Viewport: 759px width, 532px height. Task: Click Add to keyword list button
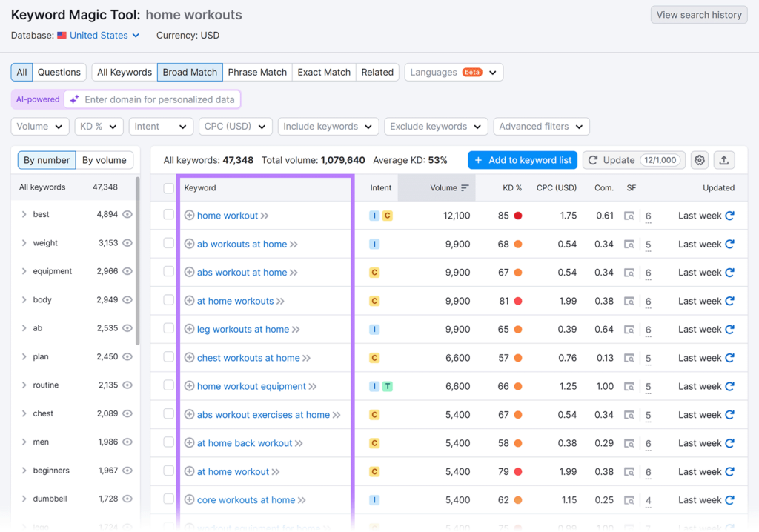tap(523, 160)
